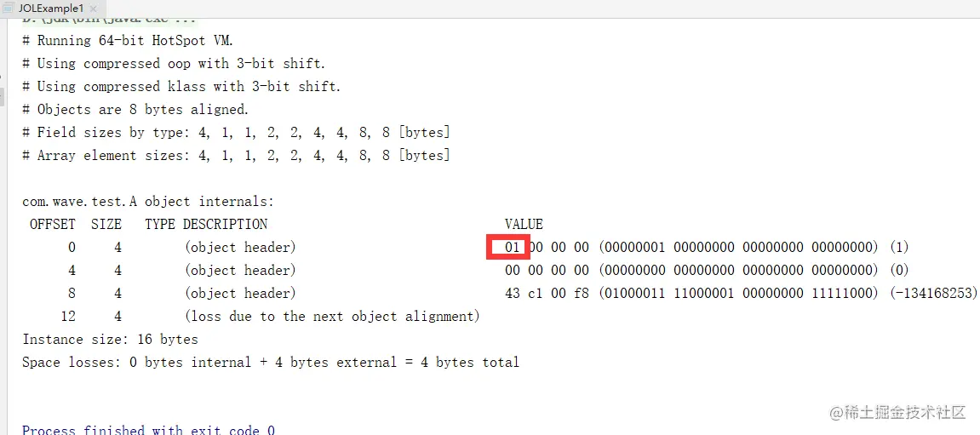This screenshot has width=980, height=435.
Task: Click "(object header)" in the offset 0 row
Action: (x=240, y=248)
